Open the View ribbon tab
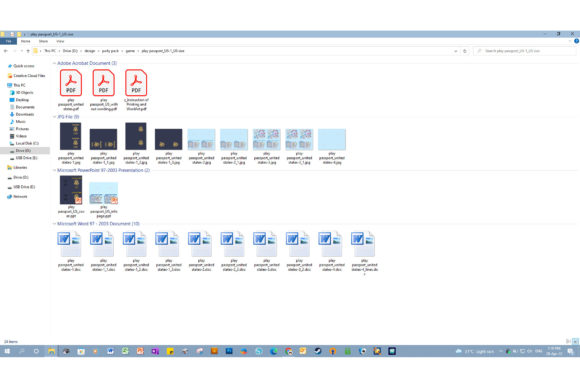 pyautogui.click(x=60, y=41)
